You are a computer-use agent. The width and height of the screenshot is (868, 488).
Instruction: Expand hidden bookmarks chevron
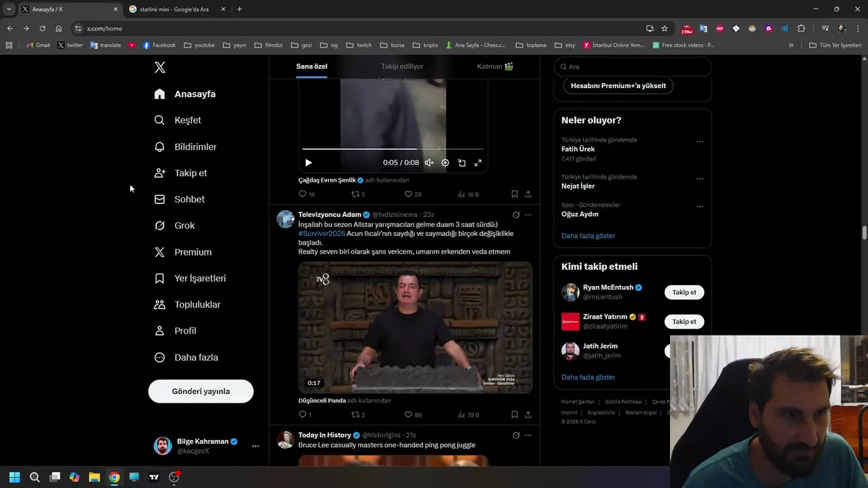[791, 45]
